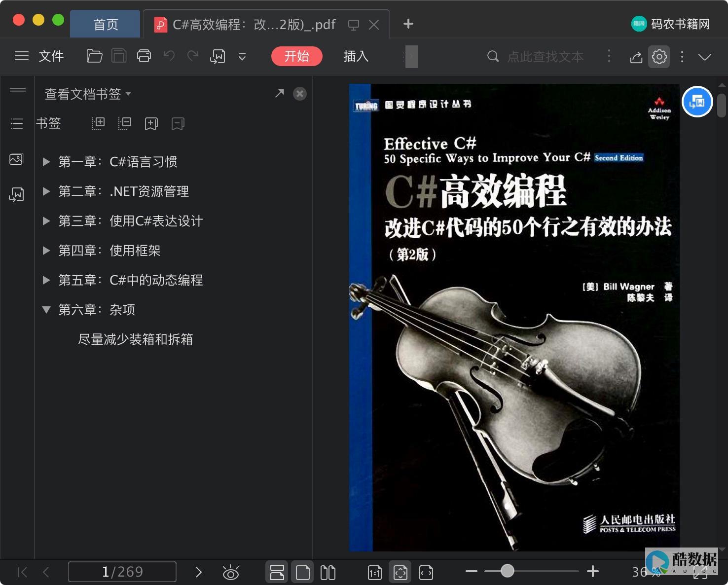
Task: Zoom in with plus button
Action: tap(593, 571)
